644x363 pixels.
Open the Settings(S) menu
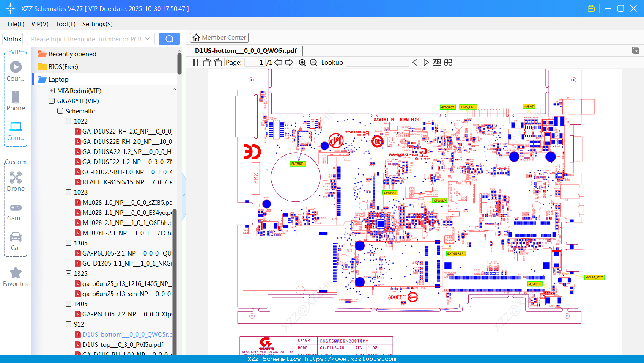pyautogui.click(x=97, y=24)
